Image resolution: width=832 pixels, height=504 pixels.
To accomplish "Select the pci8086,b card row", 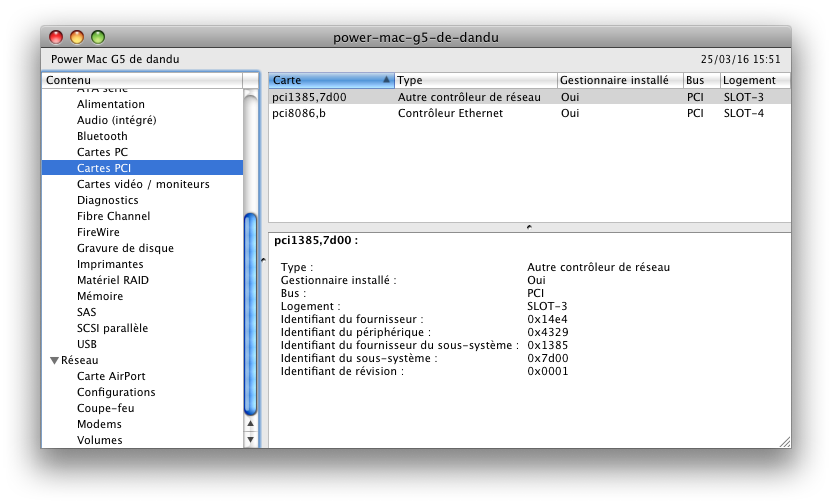I will (x=529, y=113).
